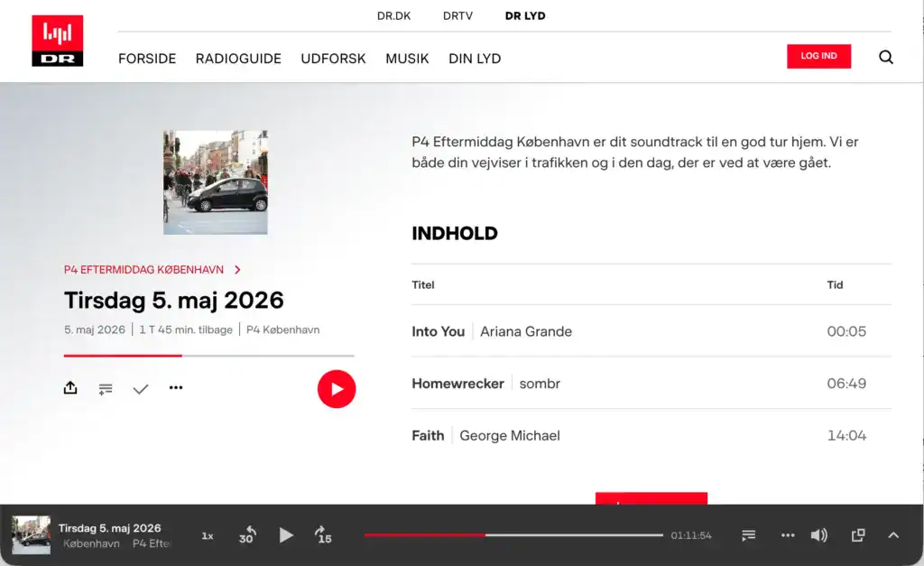Viewport: 924px width, 566px height.
Task: Go to UDFORSK section
Action: 334,59
